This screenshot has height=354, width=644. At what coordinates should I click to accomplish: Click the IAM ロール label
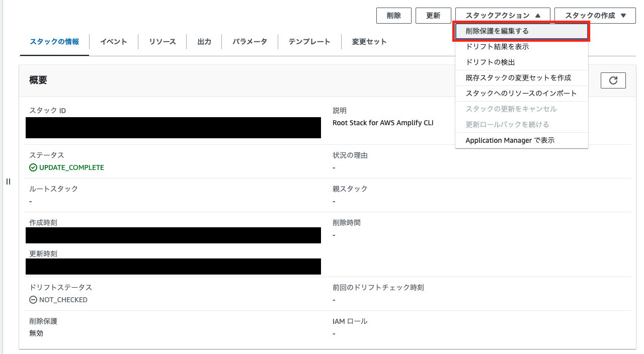tap(350, 321)
